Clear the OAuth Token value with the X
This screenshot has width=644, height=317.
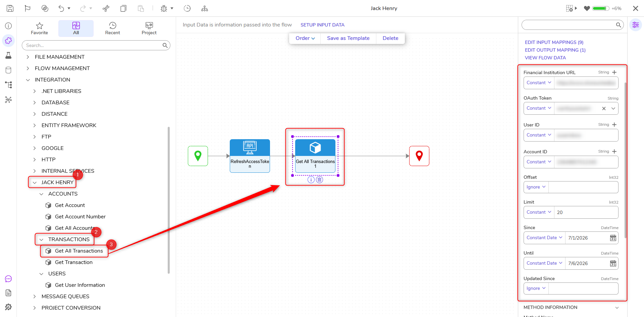[604, 108]
